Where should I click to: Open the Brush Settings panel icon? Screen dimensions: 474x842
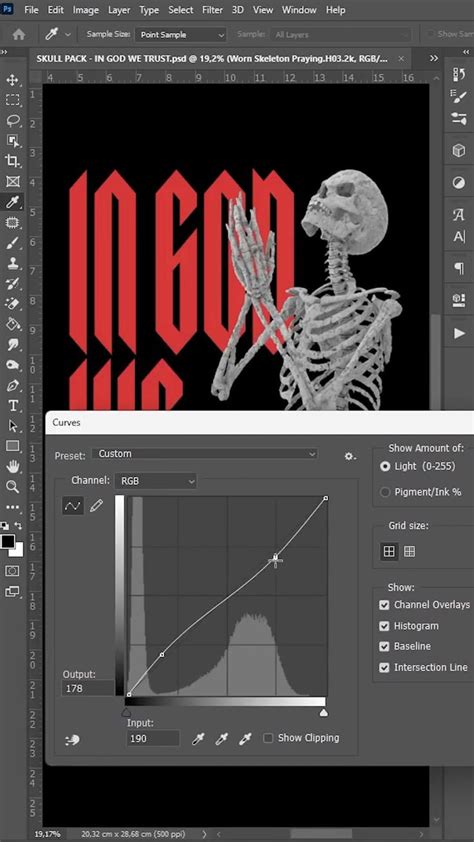[459, 97]
